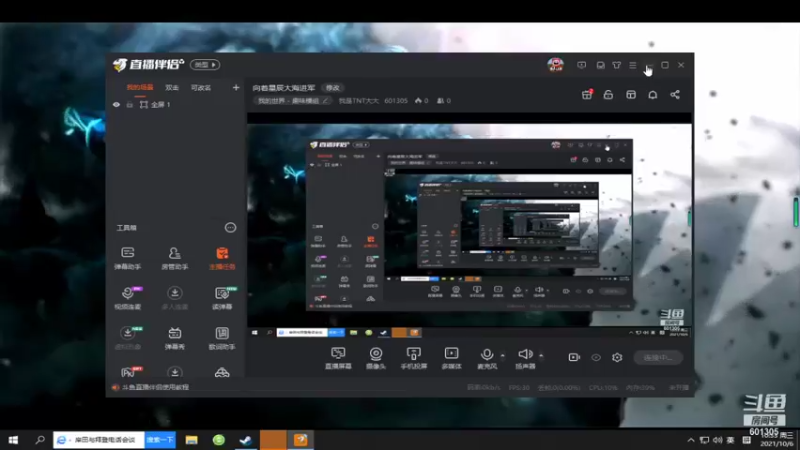Open the 房管助手 tool

[x=174, y=258]
